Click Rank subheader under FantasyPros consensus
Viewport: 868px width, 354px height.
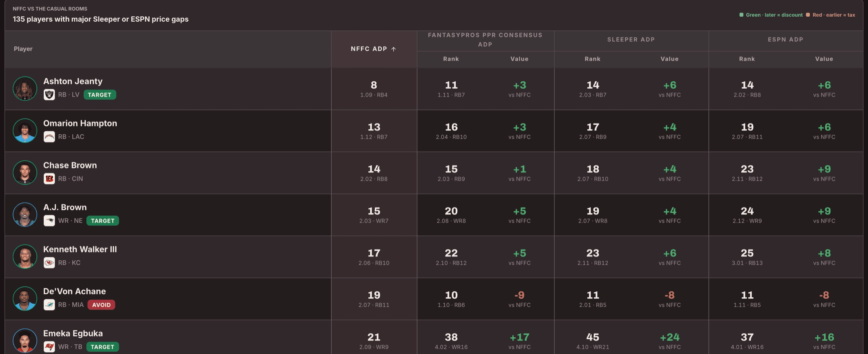pos(451,59)
